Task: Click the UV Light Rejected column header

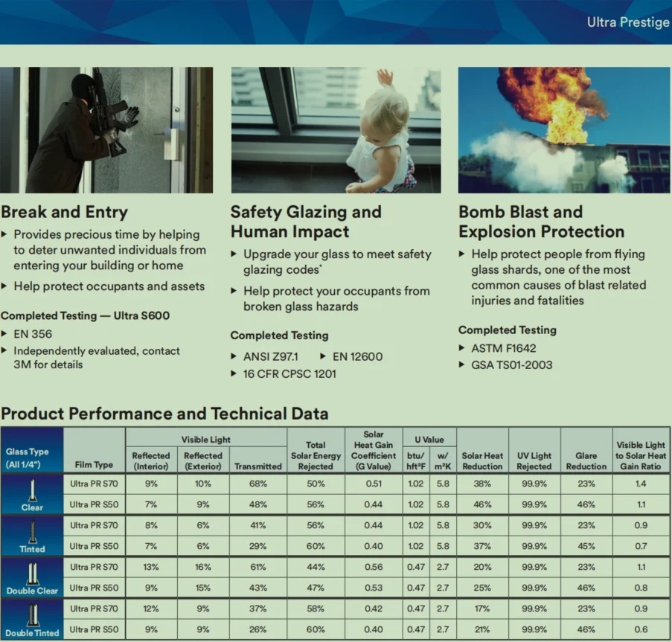Action: tap(534, 460)
